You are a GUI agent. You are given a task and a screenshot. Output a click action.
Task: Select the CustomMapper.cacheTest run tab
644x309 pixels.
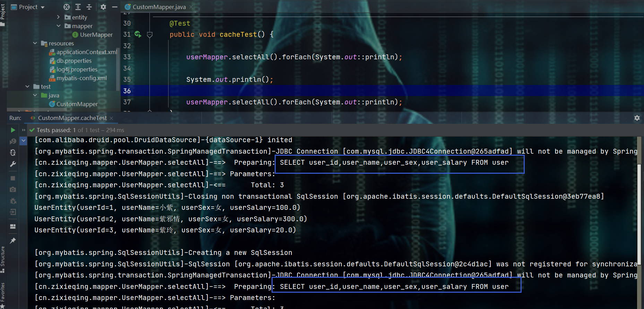72,118
